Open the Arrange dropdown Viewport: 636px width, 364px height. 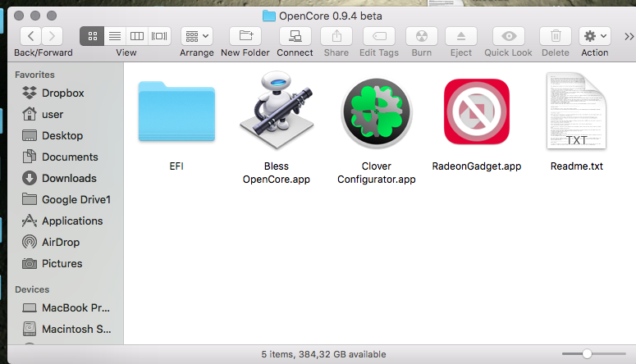(x=197, y=36)
